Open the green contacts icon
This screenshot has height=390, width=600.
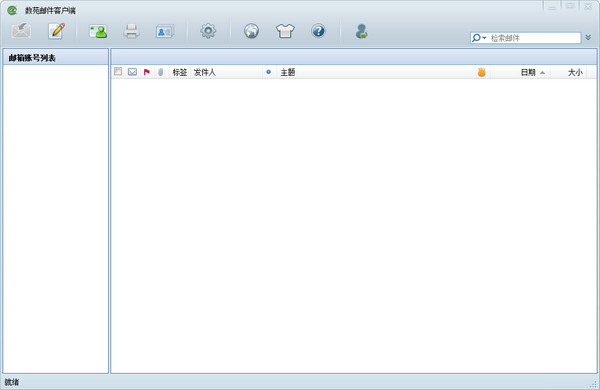[x=98, y=31]
